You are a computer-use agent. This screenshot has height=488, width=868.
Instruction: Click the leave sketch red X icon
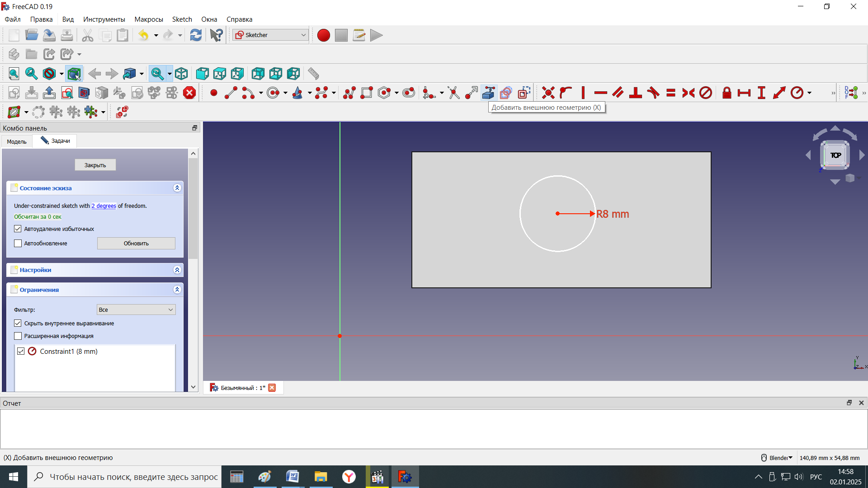coord(189,93)
